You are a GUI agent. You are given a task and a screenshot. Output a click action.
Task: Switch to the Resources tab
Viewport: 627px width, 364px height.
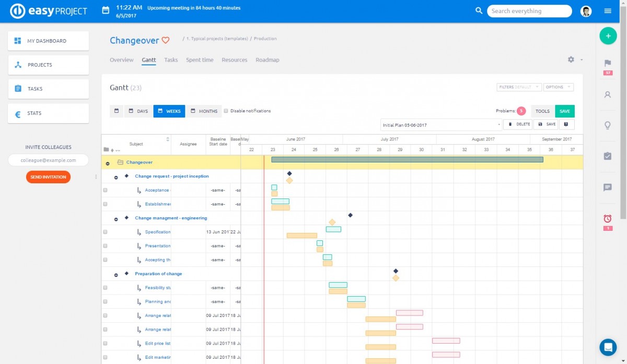coord(234,60)
